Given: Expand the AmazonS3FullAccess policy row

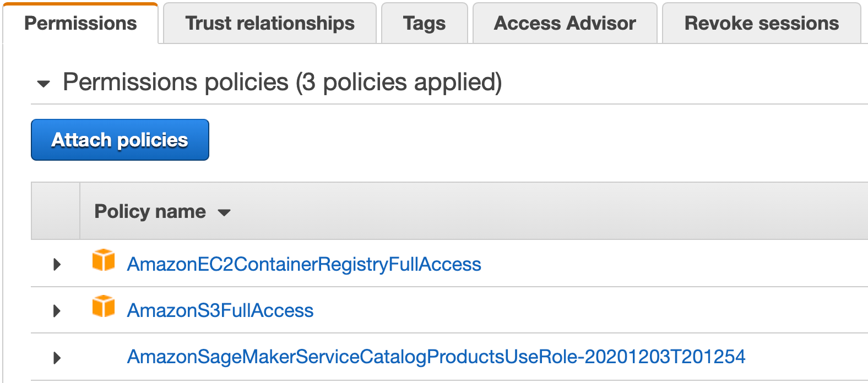Looking at the screenshot, I should [57, 311].
